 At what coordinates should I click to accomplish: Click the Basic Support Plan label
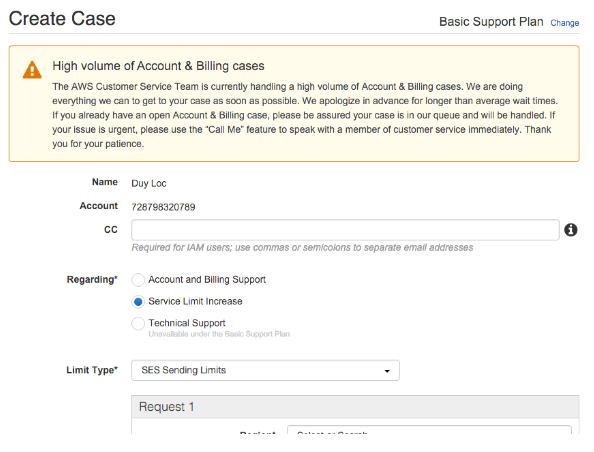tap(491, 22)
